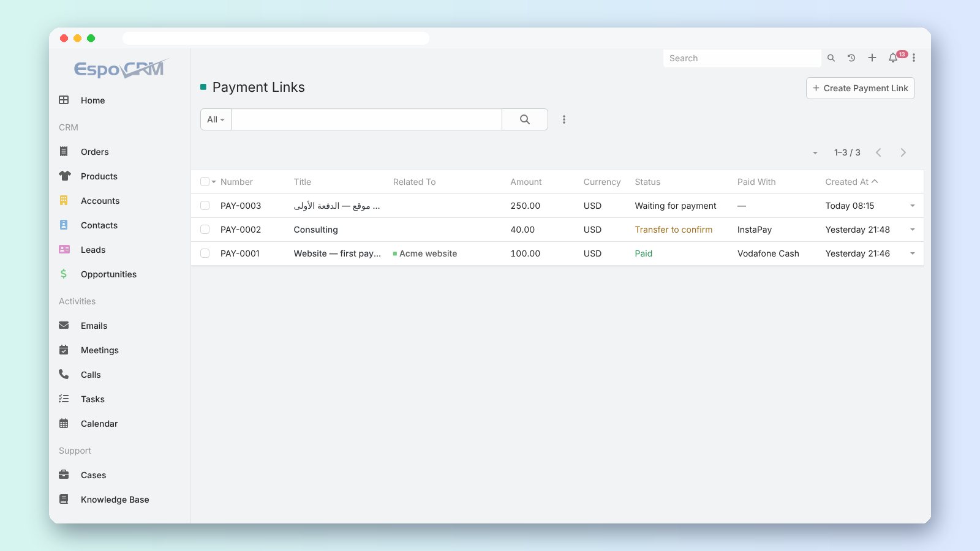Focus the payment links filter text field

(x=366, y=119)
